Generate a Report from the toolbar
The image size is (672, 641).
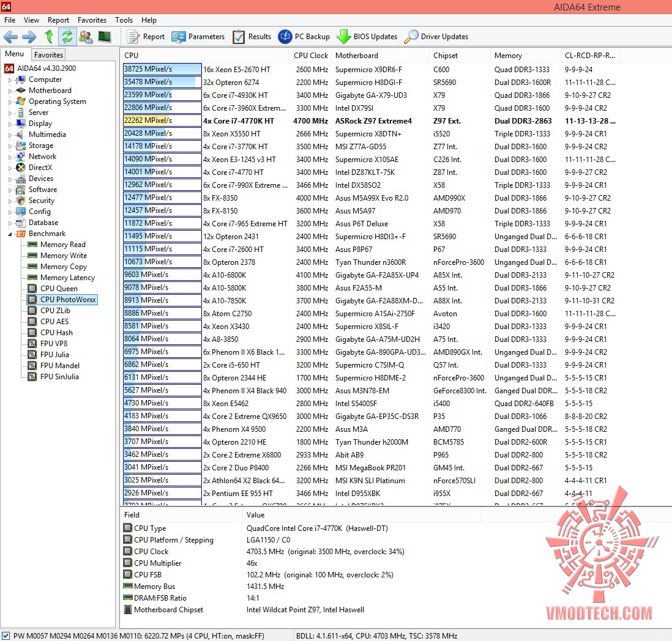[x=146, y=37]
